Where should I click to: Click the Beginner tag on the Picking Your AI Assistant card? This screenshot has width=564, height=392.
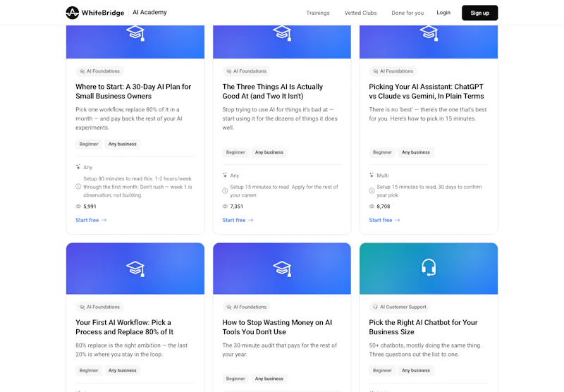(382, 152)
